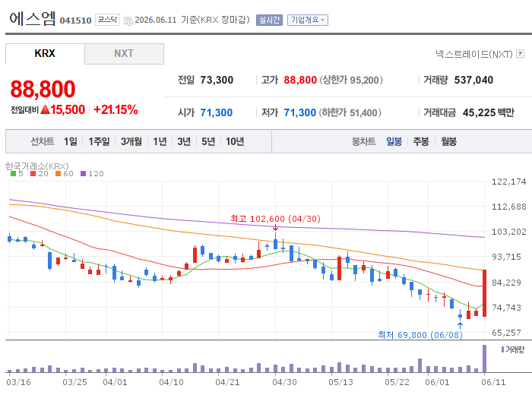532x395 pixels.
Task: Click the trading value 45,225 백만
Action: coord(489,112)
